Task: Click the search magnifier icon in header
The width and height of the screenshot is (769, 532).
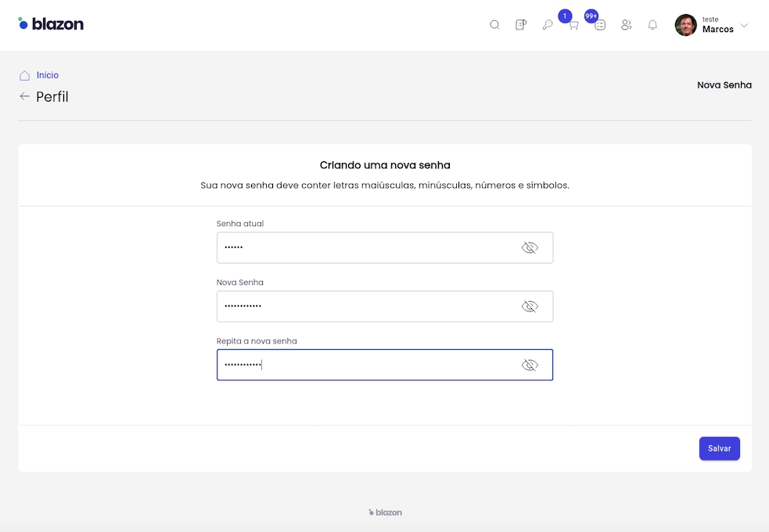Action: [494, 25]
